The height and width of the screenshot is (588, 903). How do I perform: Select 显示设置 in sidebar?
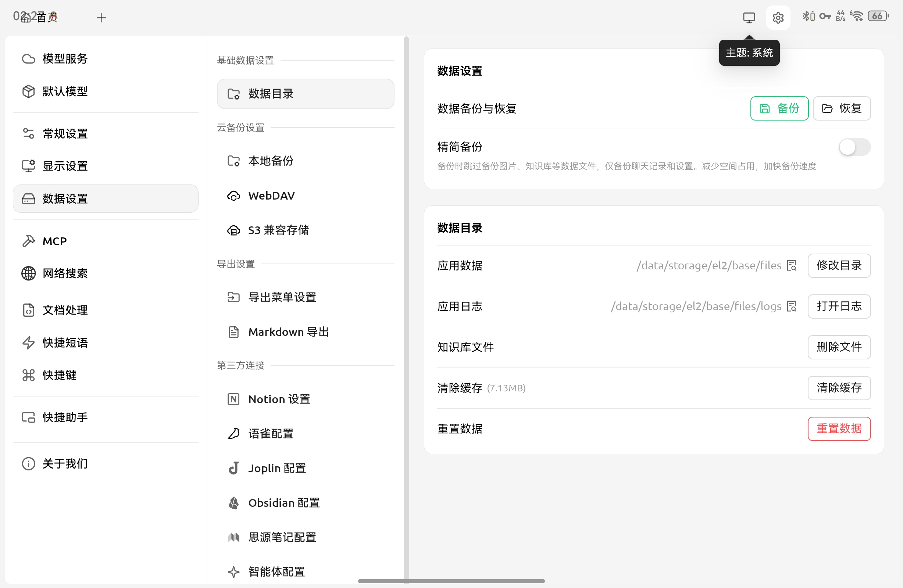[106, 166]
